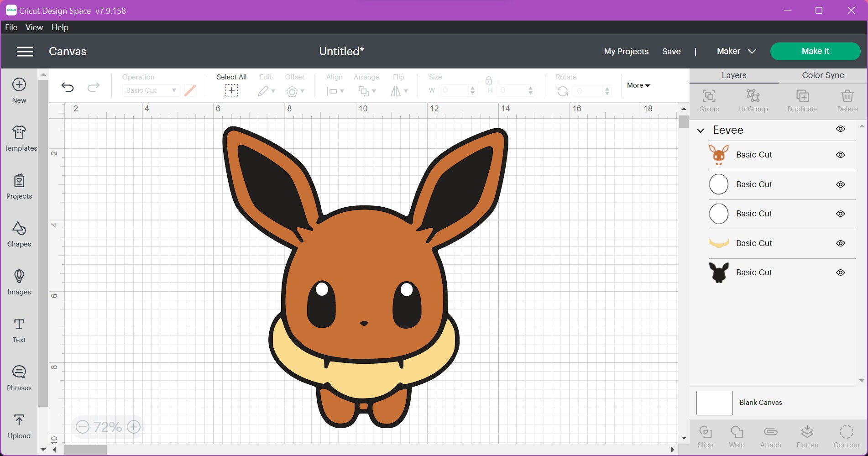Switch to the Color Sync tab

point(822,75)
